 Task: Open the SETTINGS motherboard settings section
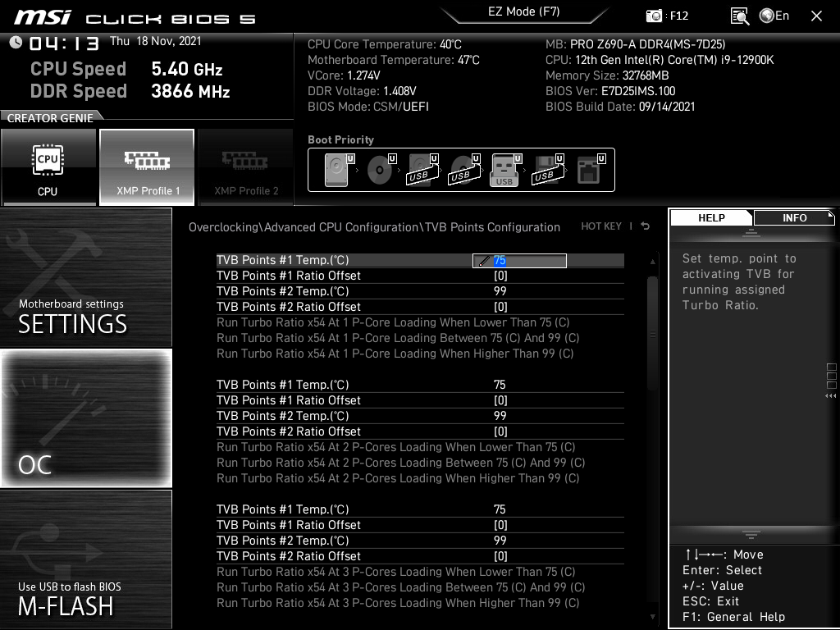coord(85,277)
